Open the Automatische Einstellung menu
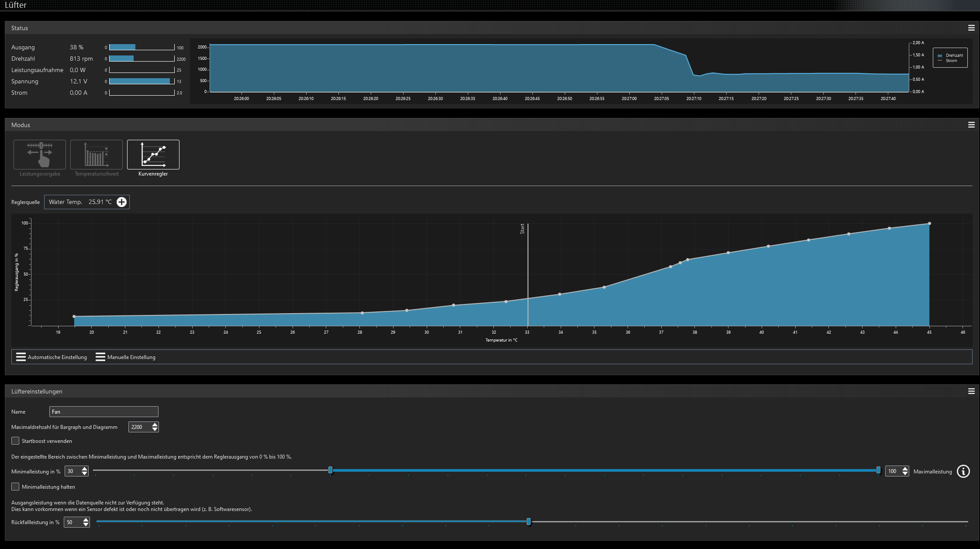Screen dimensions: 980x549 pyautogui.click(x=52, y=357)
